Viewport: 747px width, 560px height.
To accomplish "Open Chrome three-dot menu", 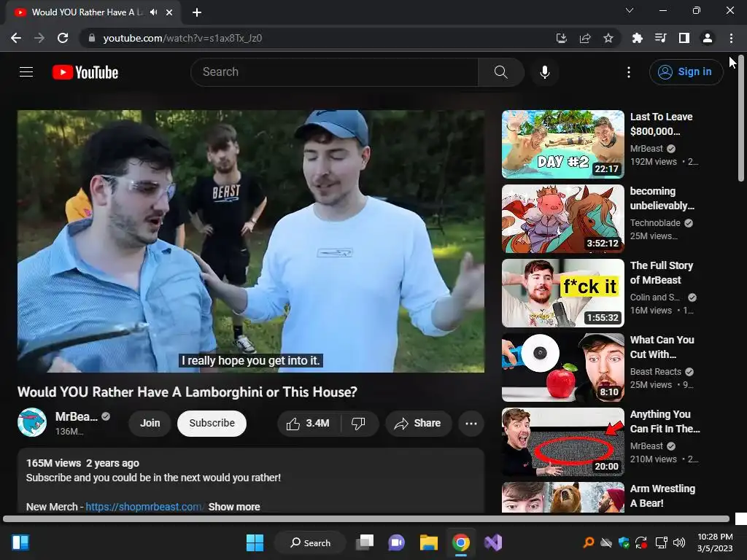I will (x=731, y=38).
